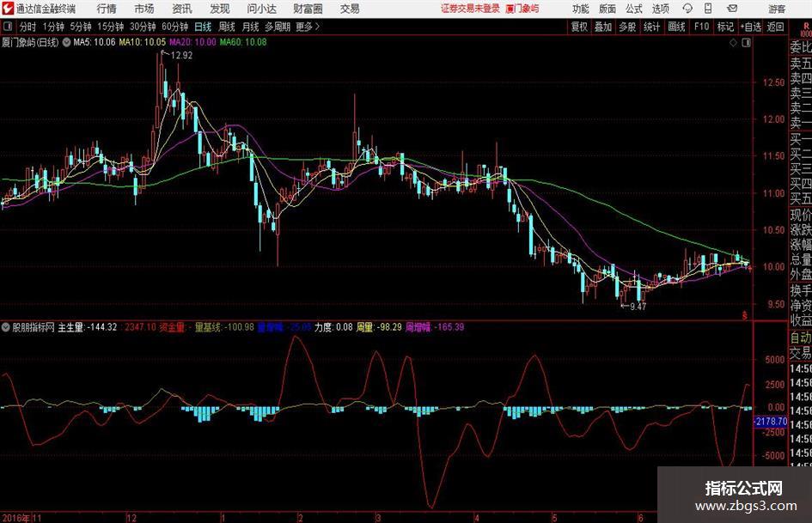Click +自选 to add to watchlist
The image size is (812, 523).
(751, 27)
